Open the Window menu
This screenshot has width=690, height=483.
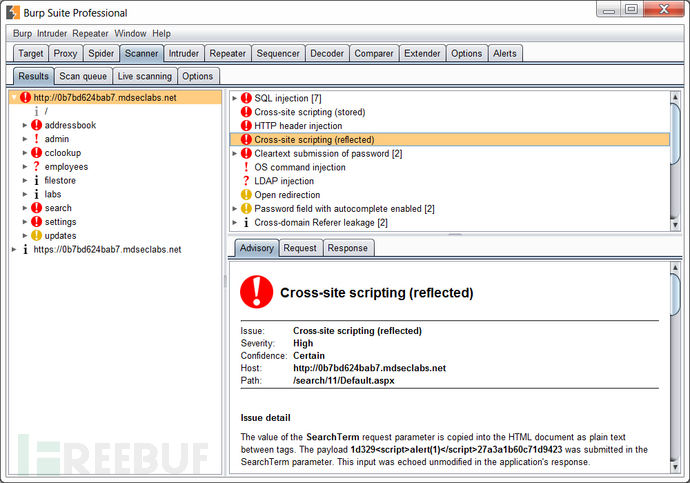130,33
